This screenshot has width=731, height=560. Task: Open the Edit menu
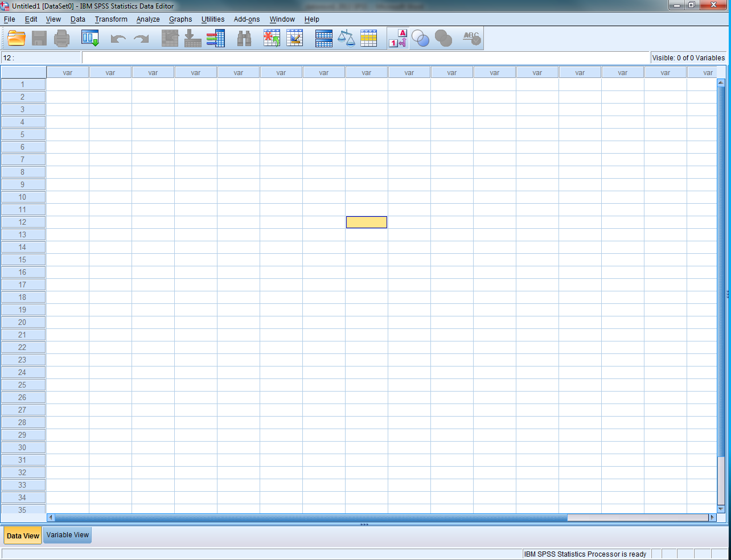coord(31,19)
